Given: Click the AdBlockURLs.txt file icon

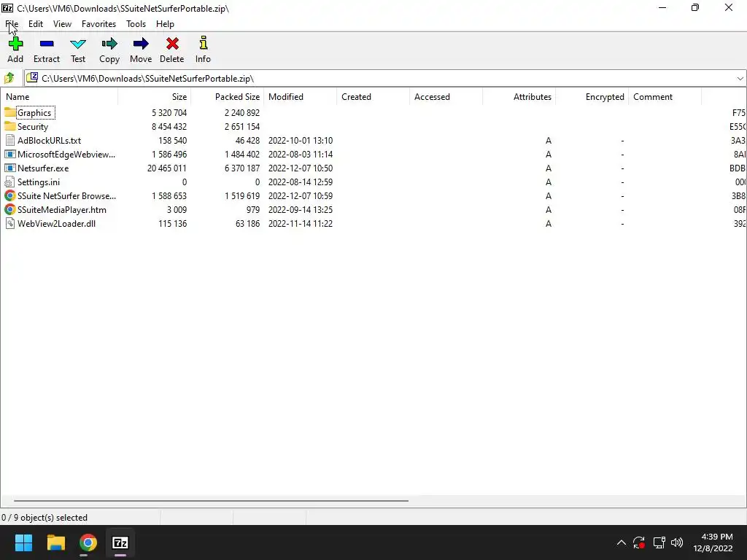Looking at the screenshot, I should 9,141.
